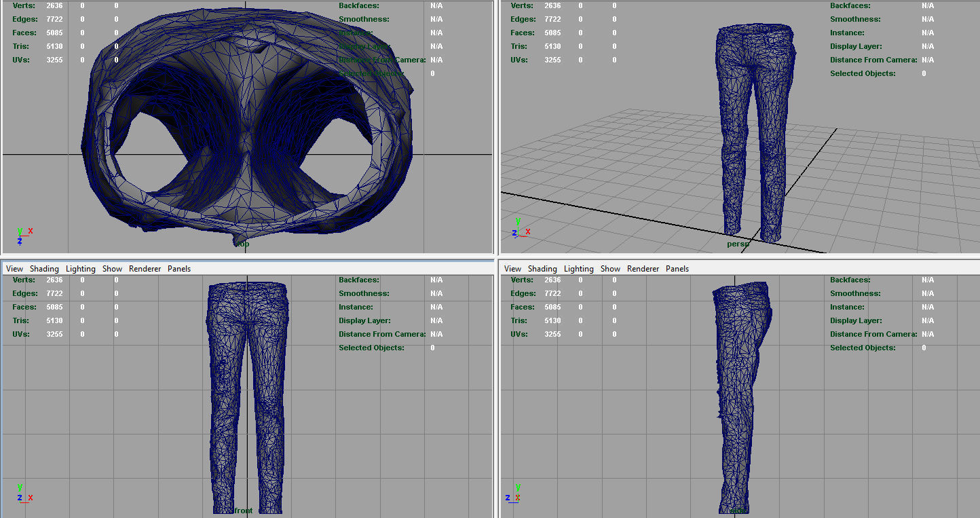Open the Show menu in the front viewport
The width and height of the screenshot is (980, 518).
click(113, 269)
